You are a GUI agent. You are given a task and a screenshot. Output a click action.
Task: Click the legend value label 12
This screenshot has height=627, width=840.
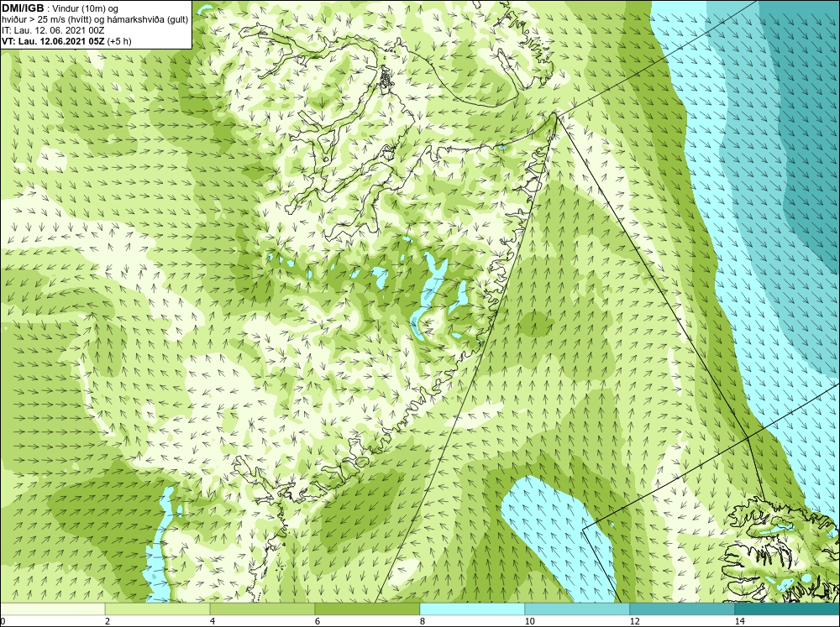(x=635, y=621)
